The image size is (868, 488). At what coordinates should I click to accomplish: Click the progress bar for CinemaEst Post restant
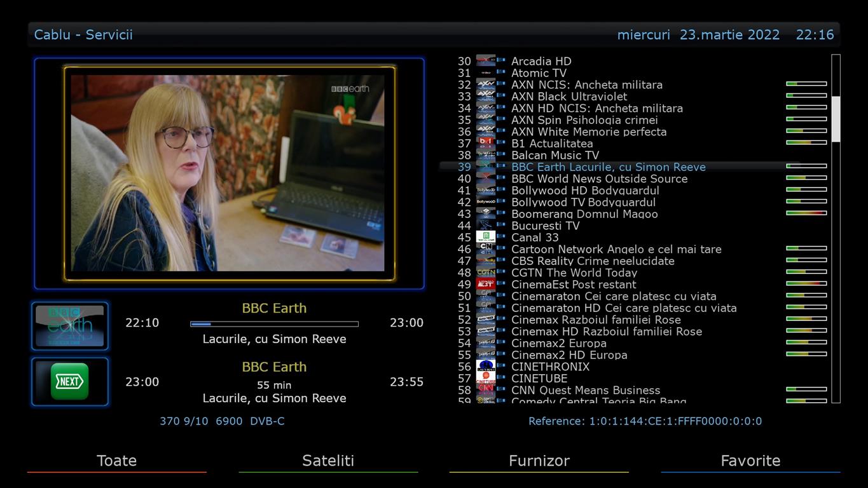pyautogui.click(x=806, y=283)
